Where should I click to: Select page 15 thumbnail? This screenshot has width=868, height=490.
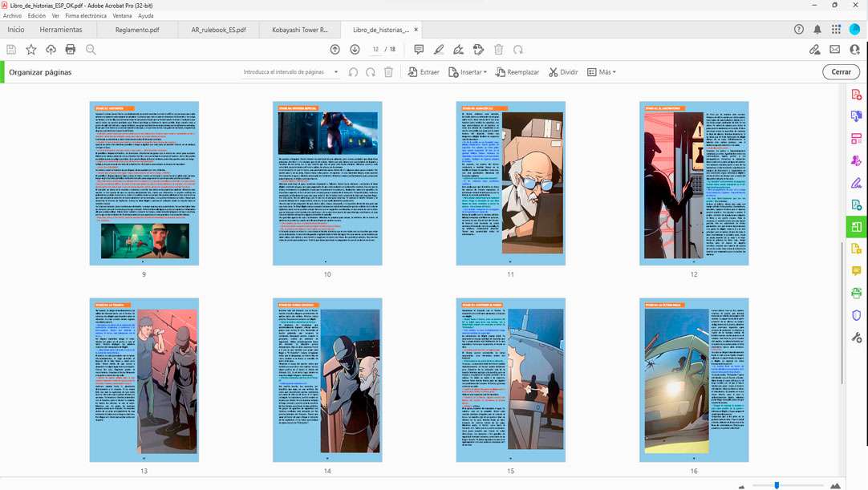(x=510, y=380)
